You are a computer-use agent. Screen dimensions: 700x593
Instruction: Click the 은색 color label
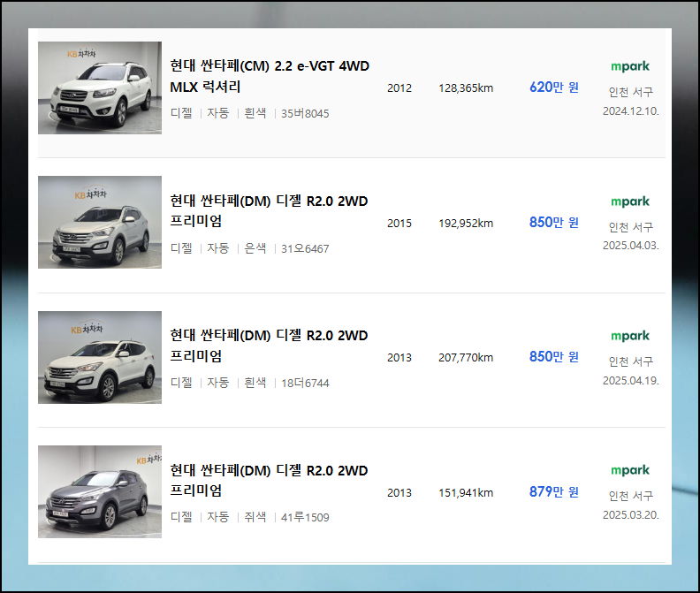point(255,248)
